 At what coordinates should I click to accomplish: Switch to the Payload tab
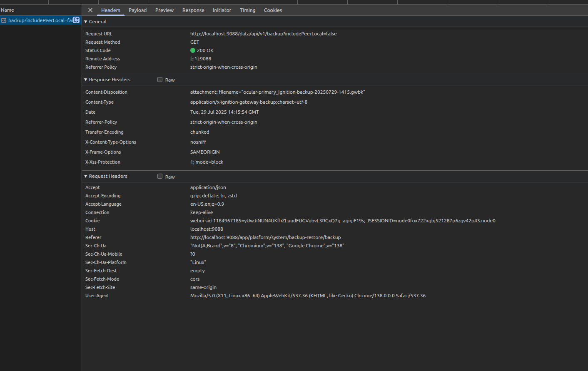tap(137, 10)
